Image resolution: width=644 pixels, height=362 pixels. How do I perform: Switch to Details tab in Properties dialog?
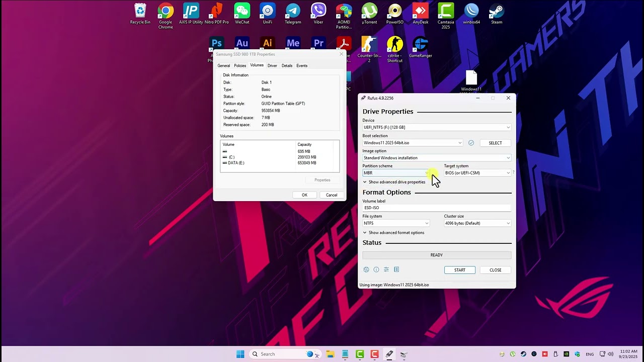coord(287,66)
